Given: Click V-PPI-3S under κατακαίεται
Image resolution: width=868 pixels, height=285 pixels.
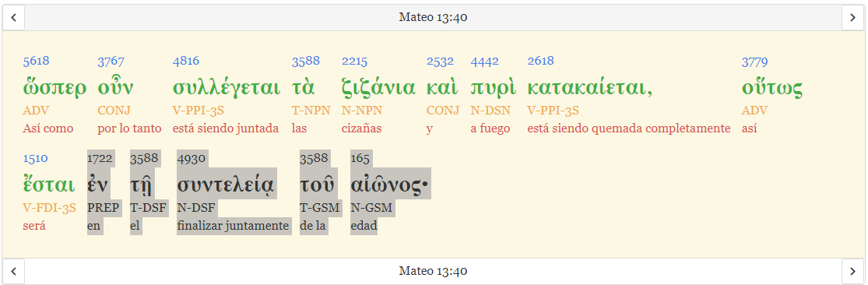Looking at the screenshot, I should [x=553, y=111].
